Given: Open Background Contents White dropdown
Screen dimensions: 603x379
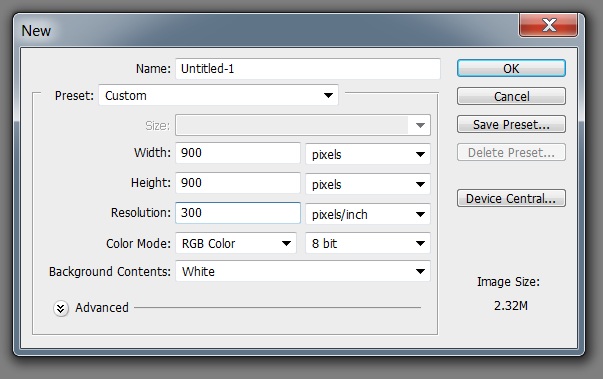Looking at the screenshot, I should point(303,271).
